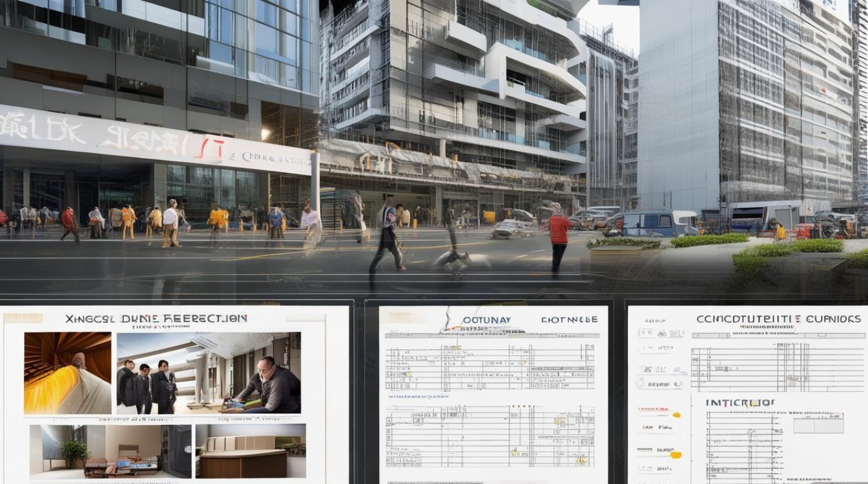The height and width of the screenshot is (484, 868).
Task: Click the lower yellow slider handle in right sidebar
Action: tap(674, 455)
